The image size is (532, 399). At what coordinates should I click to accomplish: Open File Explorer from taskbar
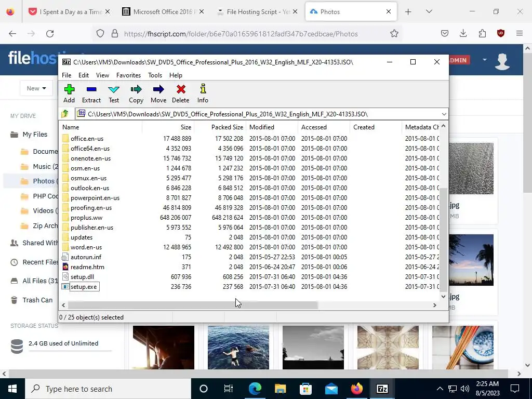[280, 389]
